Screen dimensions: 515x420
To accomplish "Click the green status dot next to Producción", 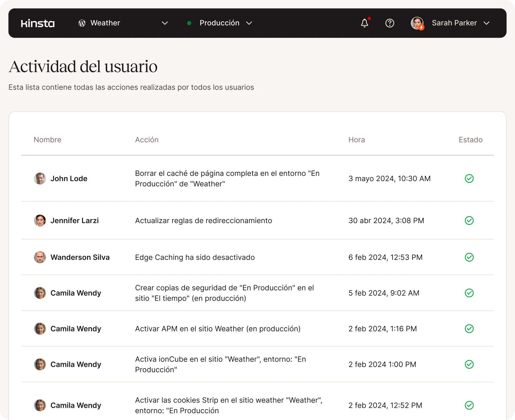I will (189, 23).
